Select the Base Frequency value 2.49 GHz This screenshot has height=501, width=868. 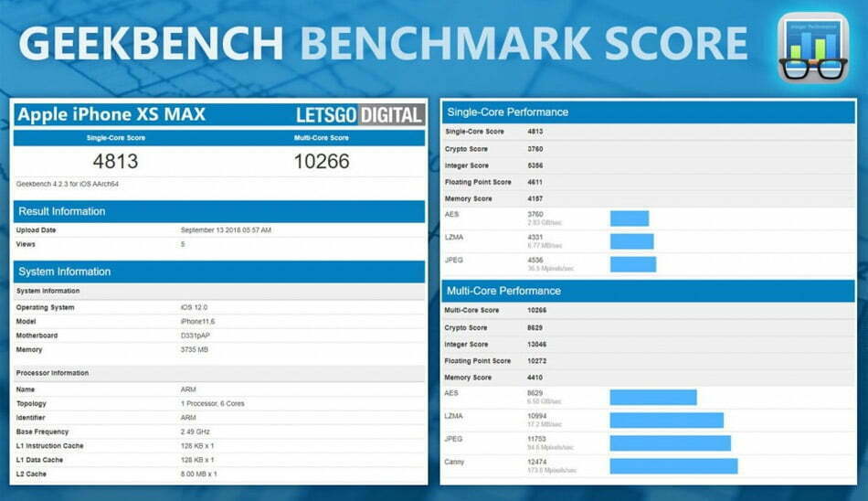[196, 432]
